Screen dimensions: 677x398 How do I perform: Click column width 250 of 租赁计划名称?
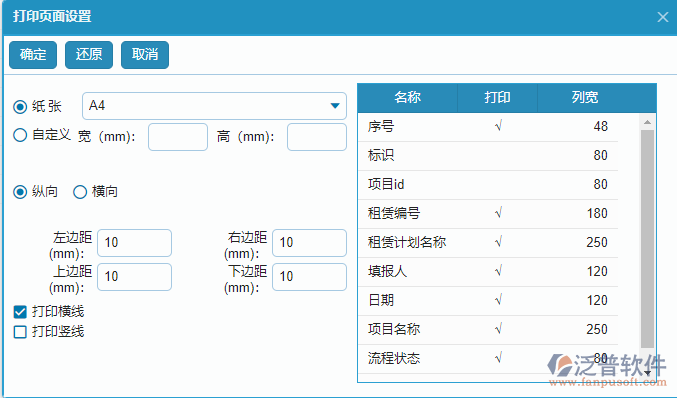coord(597,242)
